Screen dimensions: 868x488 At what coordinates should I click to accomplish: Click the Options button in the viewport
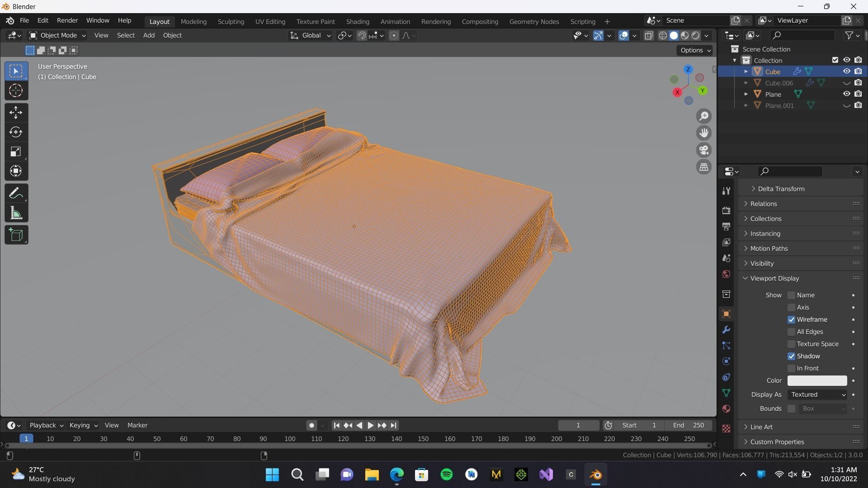tap(694, 50)
